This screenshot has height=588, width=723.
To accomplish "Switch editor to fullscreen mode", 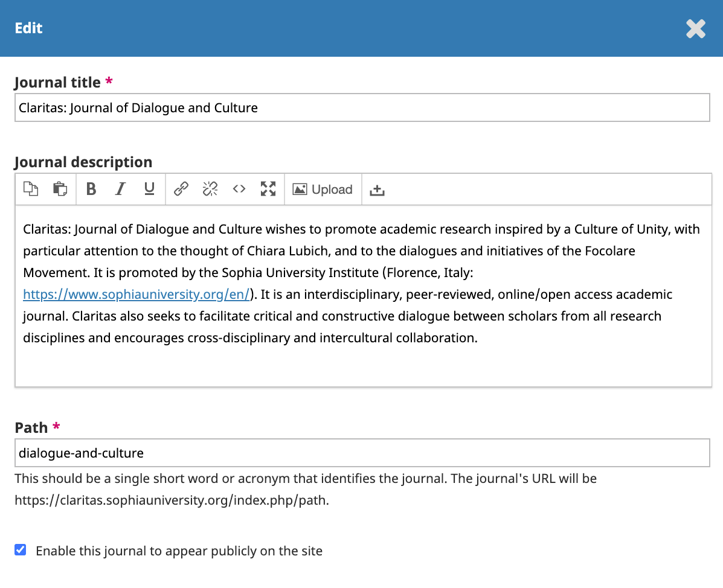I will [x=268, y=189].
